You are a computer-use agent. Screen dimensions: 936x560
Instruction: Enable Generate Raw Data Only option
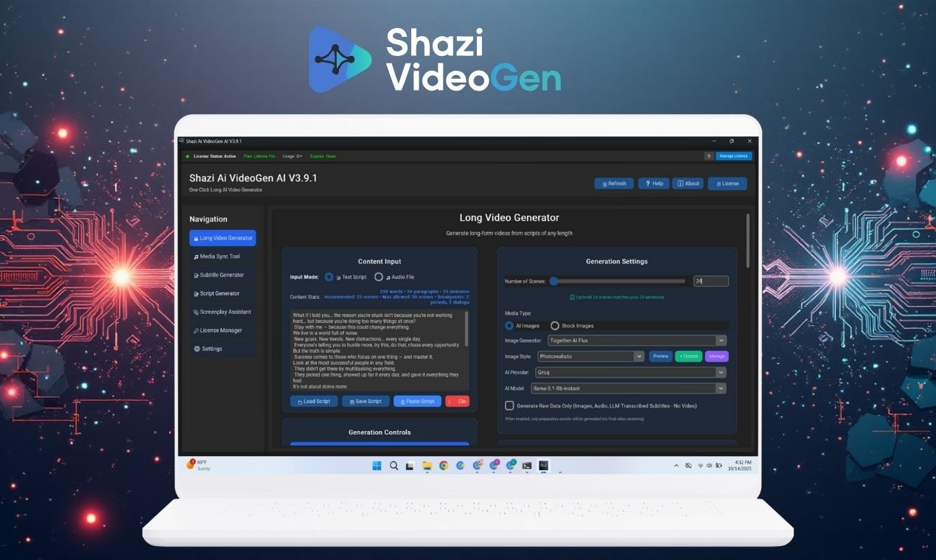[x=509, y=405]
